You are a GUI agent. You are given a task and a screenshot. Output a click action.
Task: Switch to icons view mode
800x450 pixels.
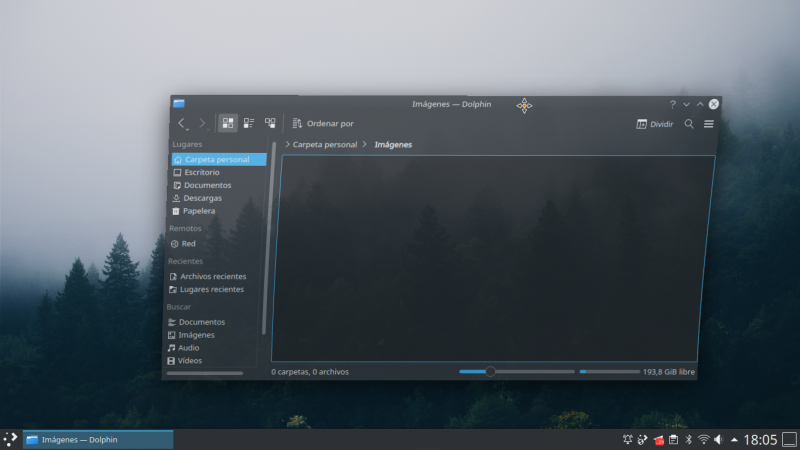point(228,123)
